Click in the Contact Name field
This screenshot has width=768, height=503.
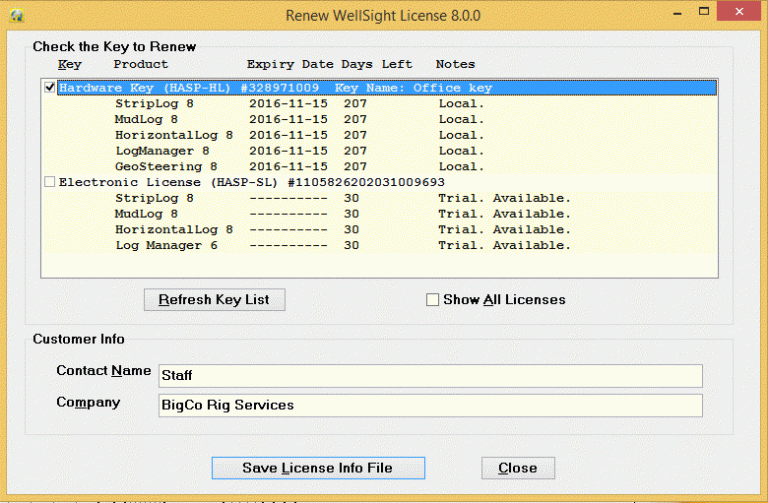tap(430, 375)
